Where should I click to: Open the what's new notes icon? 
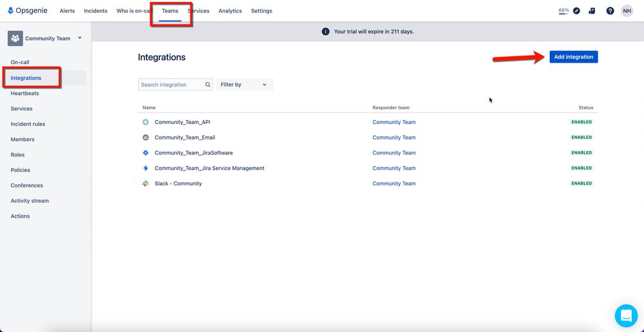coord(592,11)
